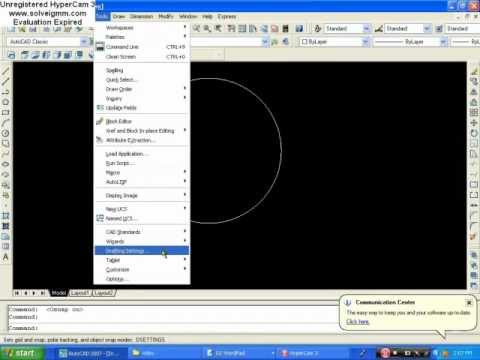Select the Polyline tool
Image resolution: width=480 pixels, height=360 pixels.
point(5,92)
